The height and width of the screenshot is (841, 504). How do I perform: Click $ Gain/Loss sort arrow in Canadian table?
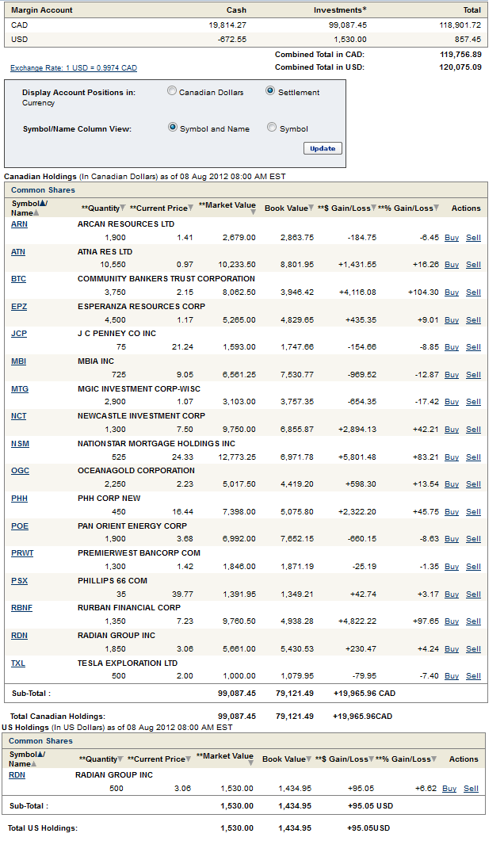pos(373,208)
